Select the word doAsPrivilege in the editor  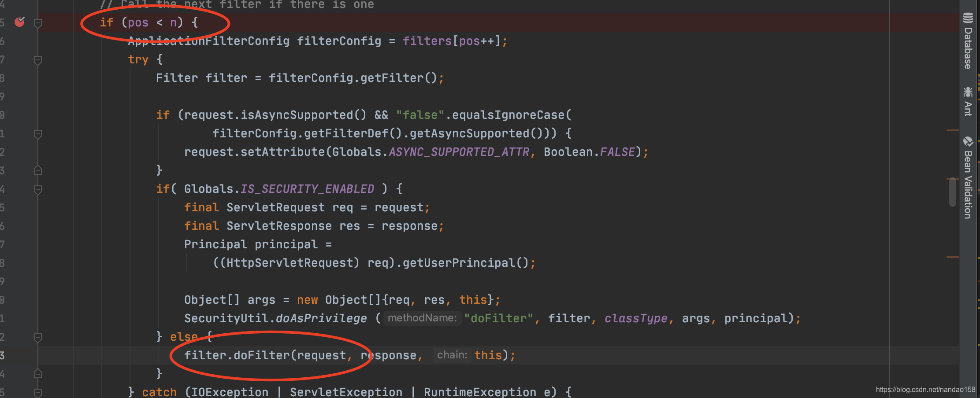point(321,318)
